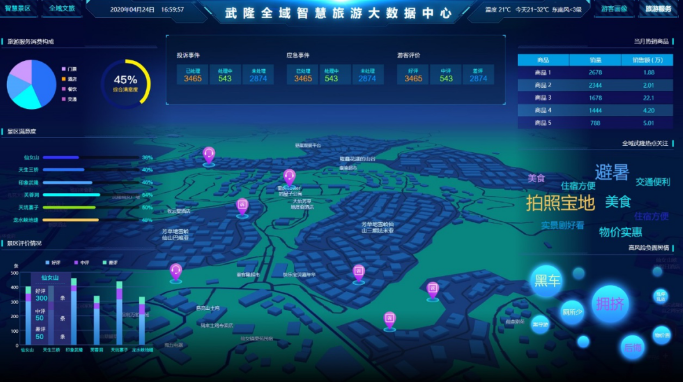Click the 龙水峡地缝 48% orange heat bar
683x382 pixels.
tap(91, 220)
